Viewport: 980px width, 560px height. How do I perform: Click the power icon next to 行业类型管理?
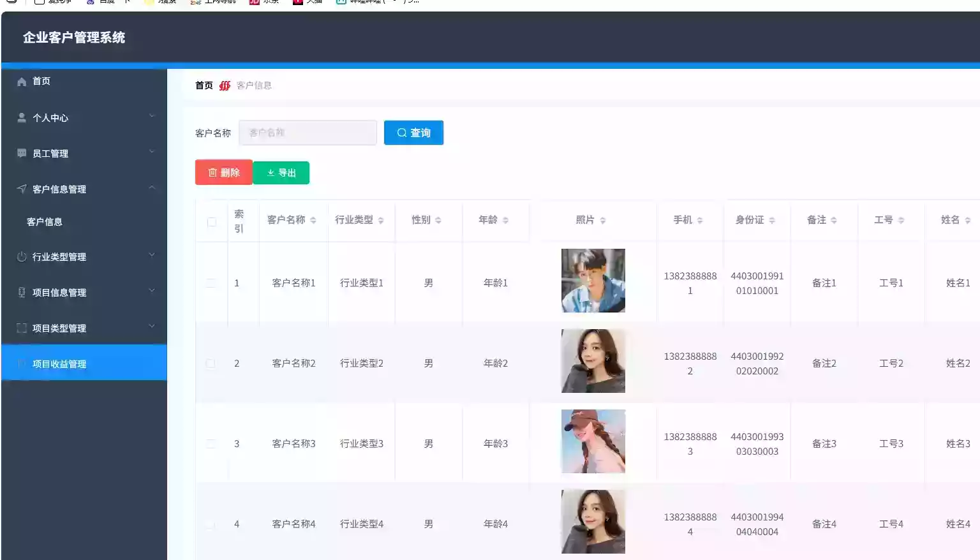pyautogui.click(x=21, y=256)
